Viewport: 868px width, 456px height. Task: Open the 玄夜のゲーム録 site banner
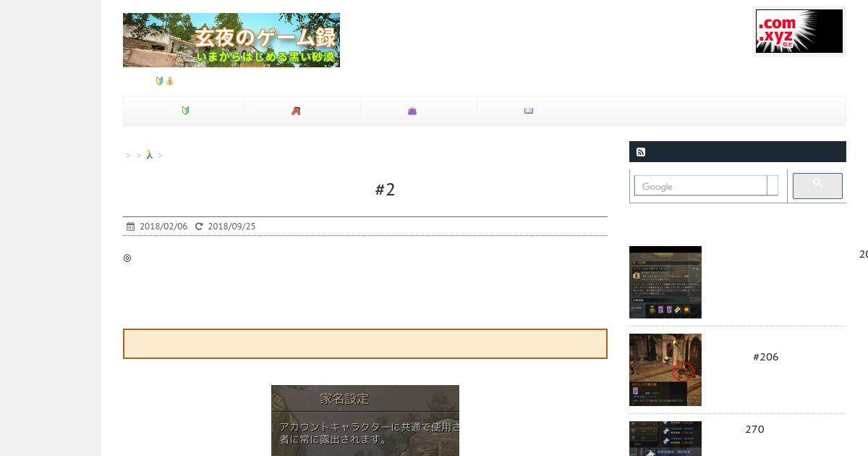tap(231, 40)
